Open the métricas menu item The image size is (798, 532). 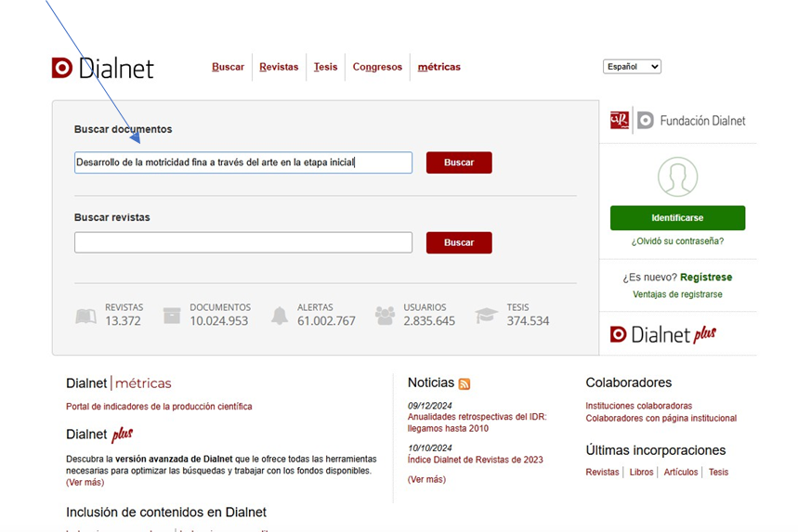coord(439,67)
